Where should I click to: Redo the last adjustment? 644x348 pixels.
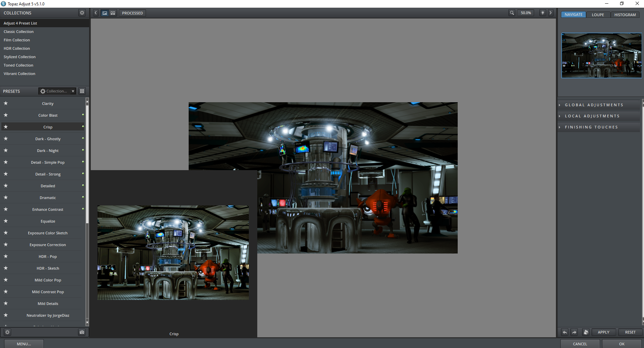(x=574, y=332)
